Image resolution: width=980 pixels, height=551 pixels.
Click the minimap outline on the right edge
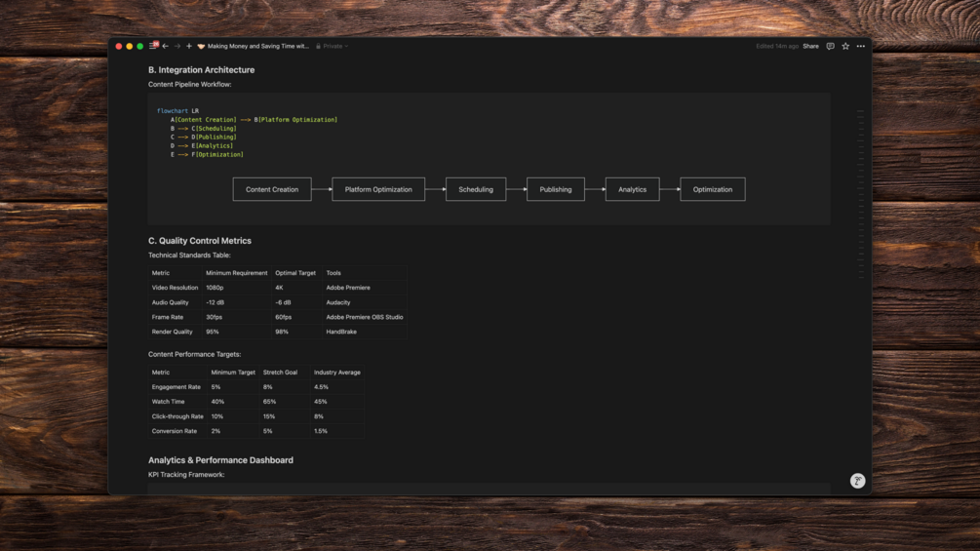[x=861, y=194]
